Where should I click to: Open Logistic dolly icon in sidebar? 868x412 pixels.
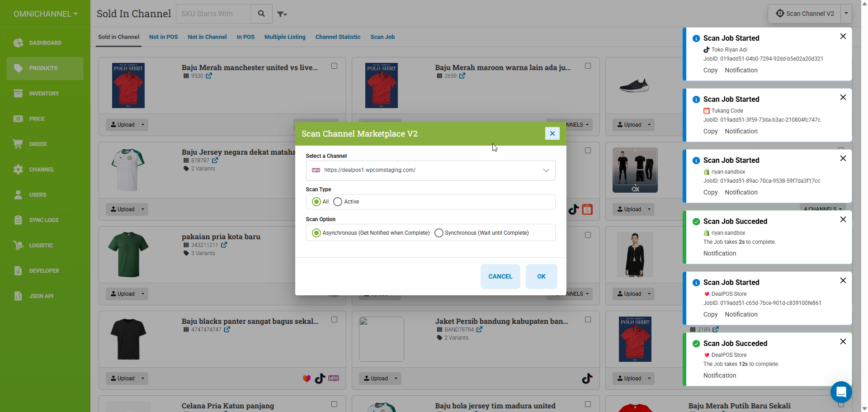[18, 246]
